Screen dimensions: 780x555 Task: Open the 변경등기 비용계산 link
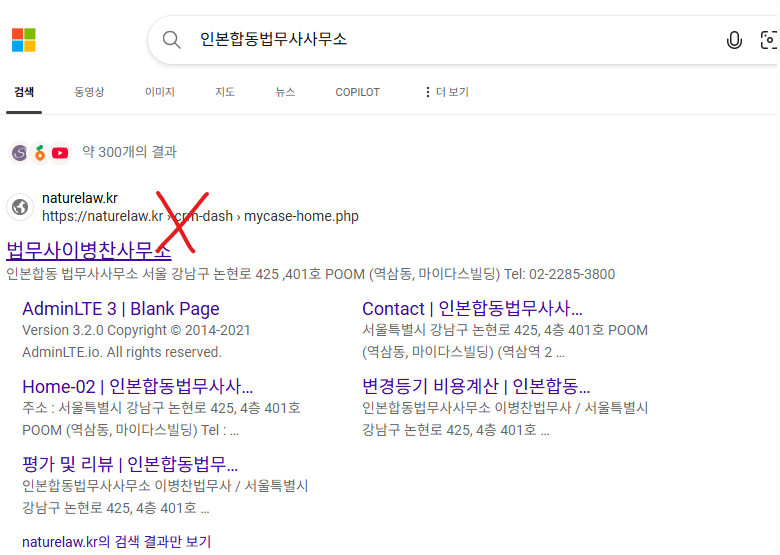coord(476,386)
